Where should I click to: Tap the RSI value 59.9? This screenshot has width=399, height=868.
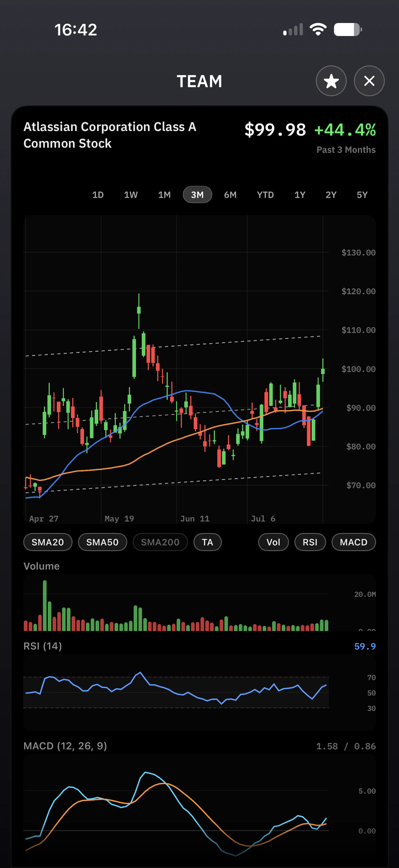365,646
